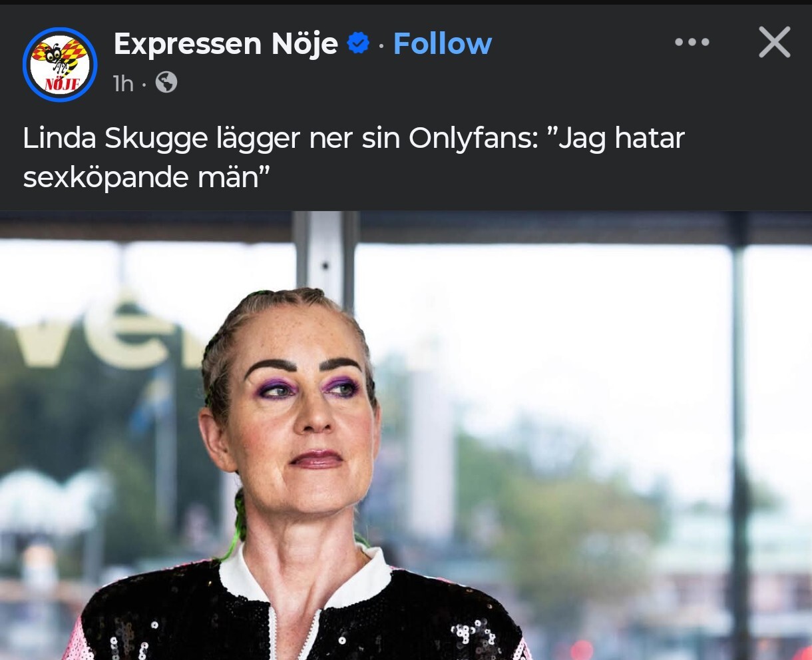Expand post options with the ellipsis

692,43
